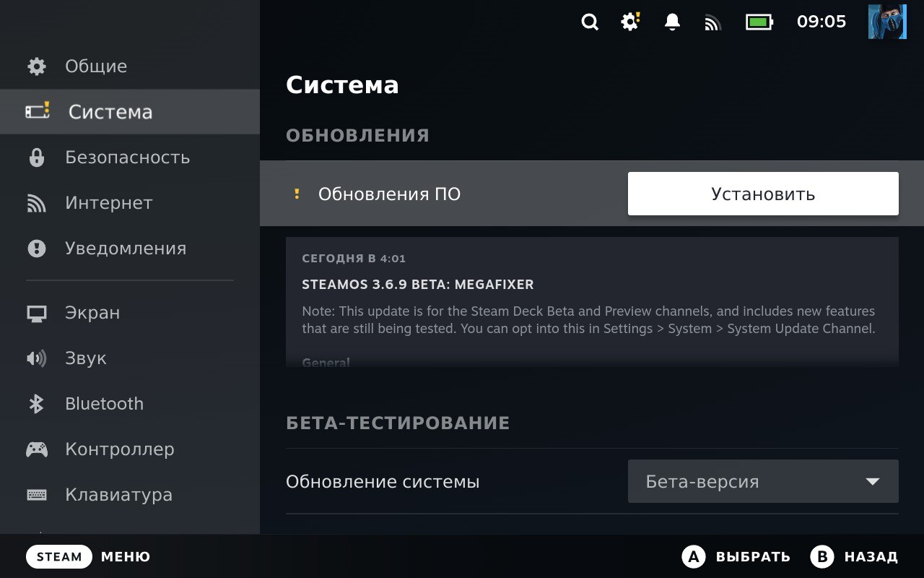Screen dimensions: 924x578
Task: Open the Общие settings section
Action: coord(130,66)
